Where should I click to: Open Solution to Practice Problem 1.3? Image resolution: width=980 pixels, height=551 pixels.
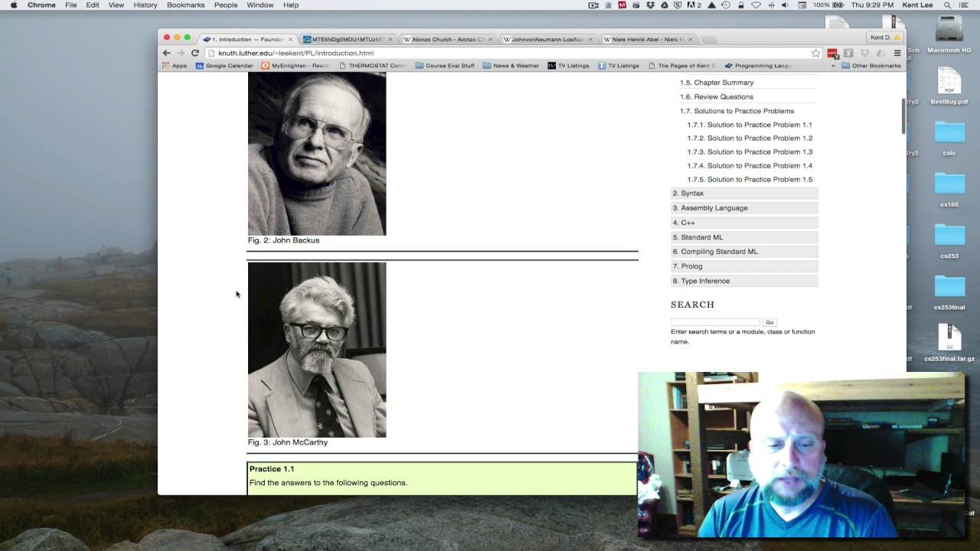750,152
